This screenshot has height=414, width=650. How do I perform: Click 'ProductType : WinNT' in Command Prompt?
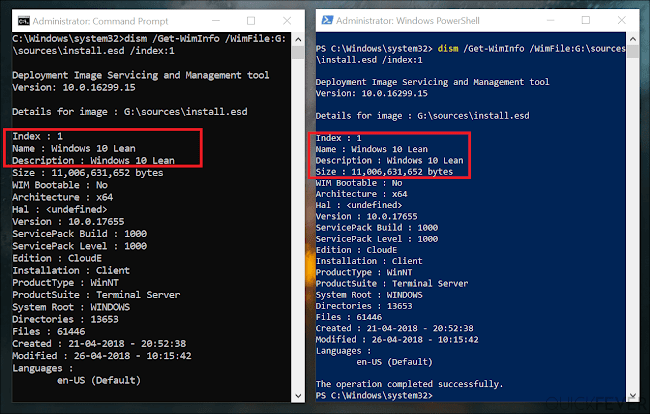coord(65,283)
